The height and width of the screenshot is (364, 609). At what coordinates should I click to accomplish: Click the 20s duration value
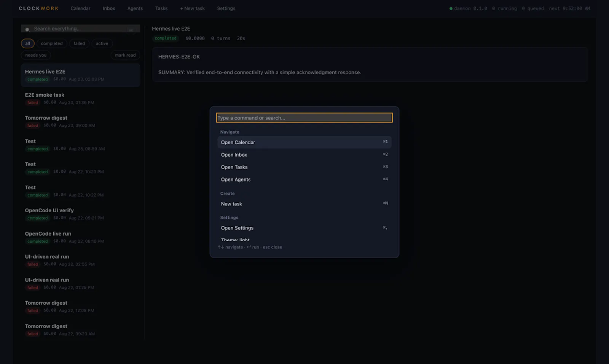coord(241,38)
